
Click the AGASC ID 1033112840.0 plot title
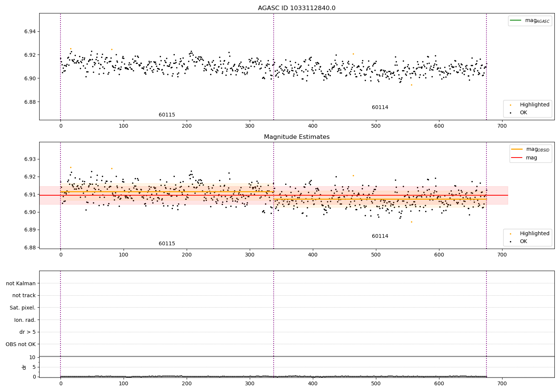point(296,8)
